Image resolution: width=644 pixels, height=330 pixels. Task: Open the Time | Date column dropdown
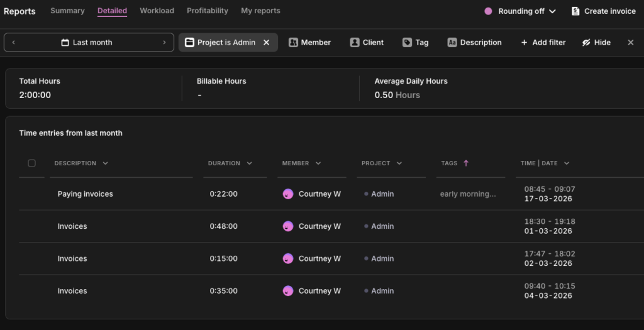point(567,163)
